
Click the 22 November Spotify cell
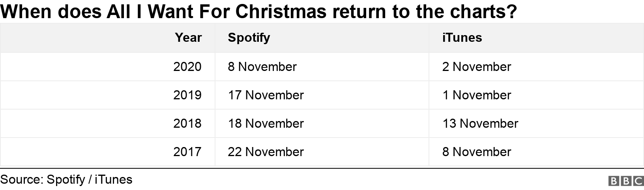coord(266,152)
